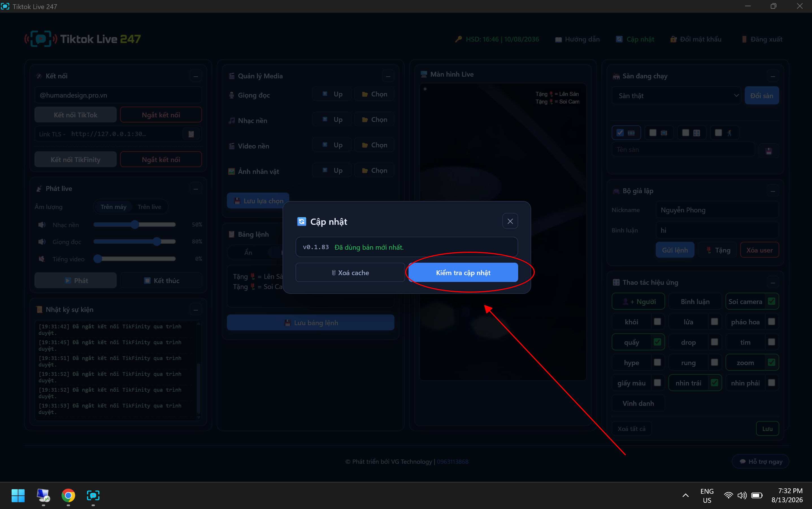Image resolution: width=812 pixels, height=509 pixels.
Task: Adjust the Giọng đọc volume slider
Action: click(x=134, y=241)
